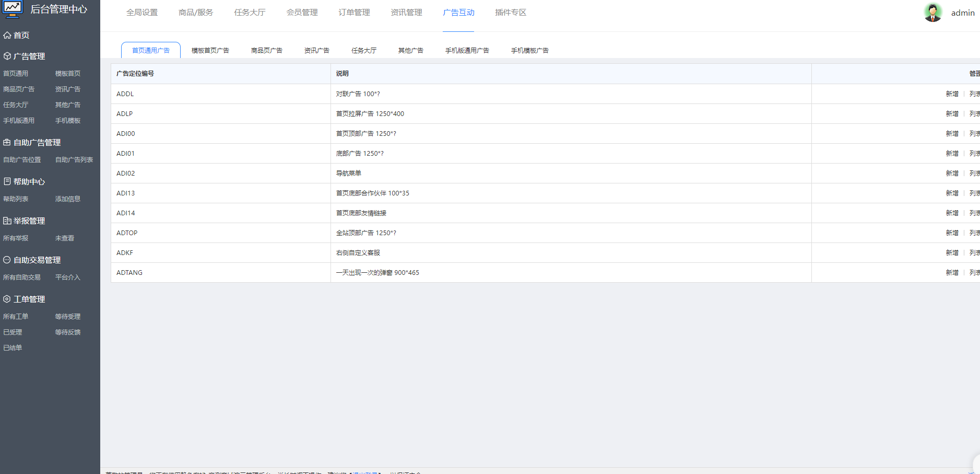Switch to the 手机版通用广告 tab
This screenshot has height=474, width=980.
click(467, 50)
